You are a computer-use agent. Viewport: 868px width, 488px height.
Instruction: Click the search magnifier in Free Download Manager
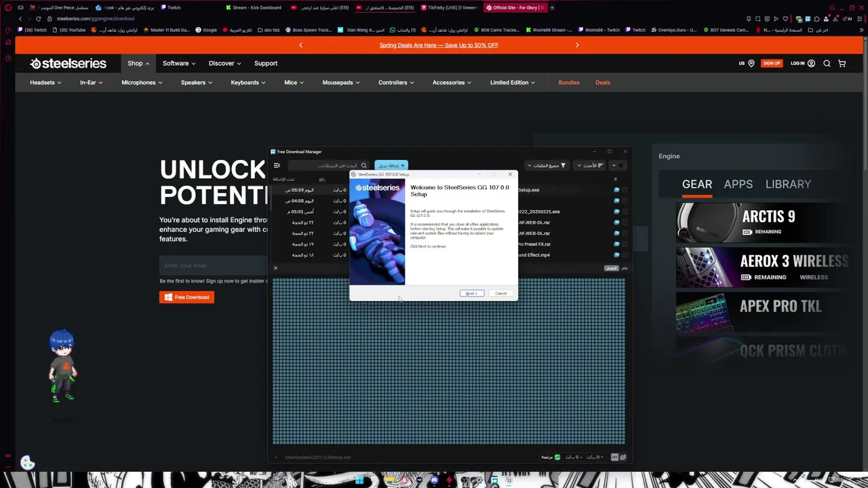coord(363,165)
